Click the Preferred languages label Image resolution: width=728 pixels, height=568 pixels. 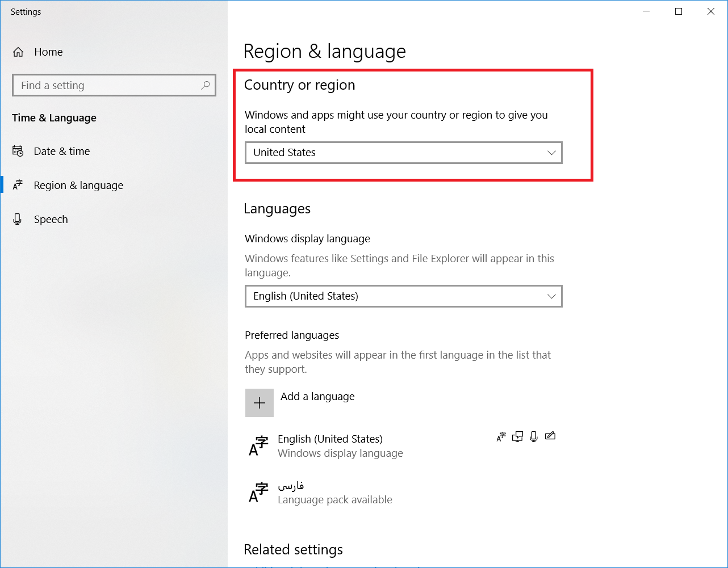coord(292,335)
